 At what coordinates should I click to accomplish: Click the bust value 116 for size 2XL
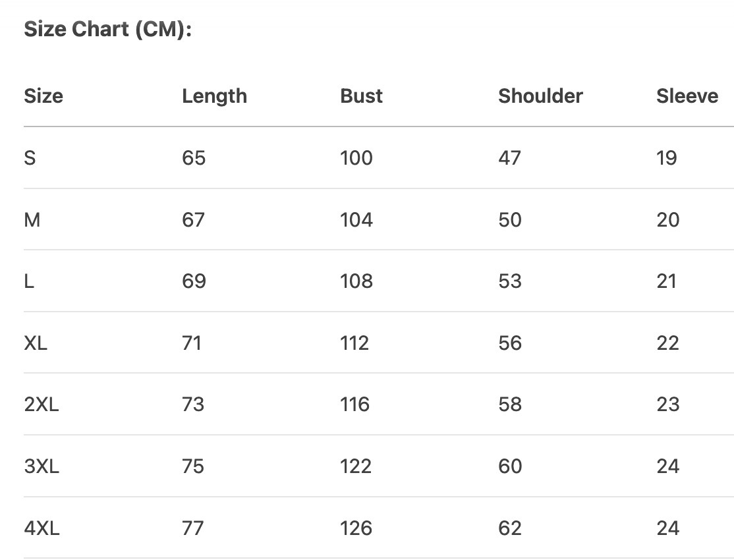[354, 405]
